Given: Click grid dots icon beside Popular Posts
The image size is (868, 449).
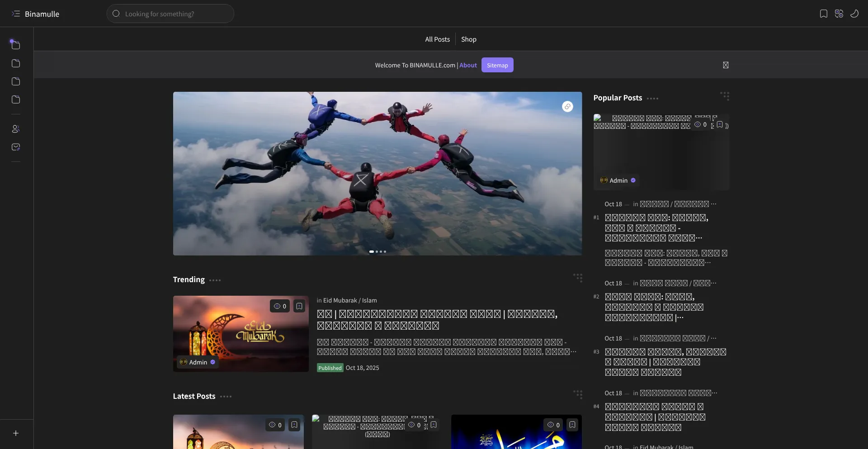Looking at the screenshot, I should click(x=725, y=96).
